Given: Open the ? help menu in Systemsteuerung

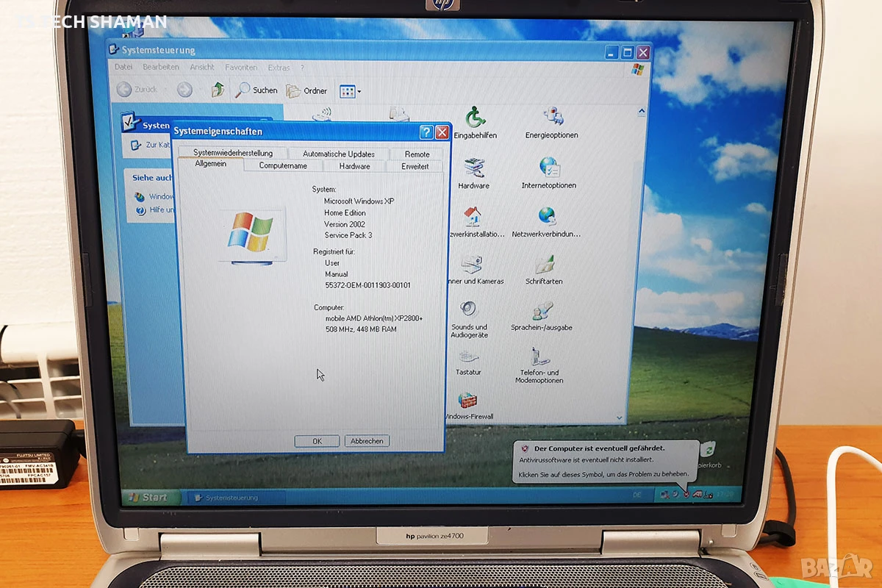Looking at the screenshot, I should click(302, 68).
